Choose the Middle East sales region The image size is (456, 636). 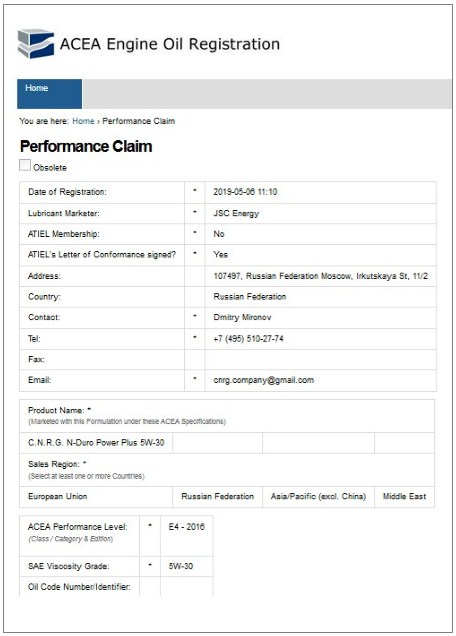(x=404, y=497)
